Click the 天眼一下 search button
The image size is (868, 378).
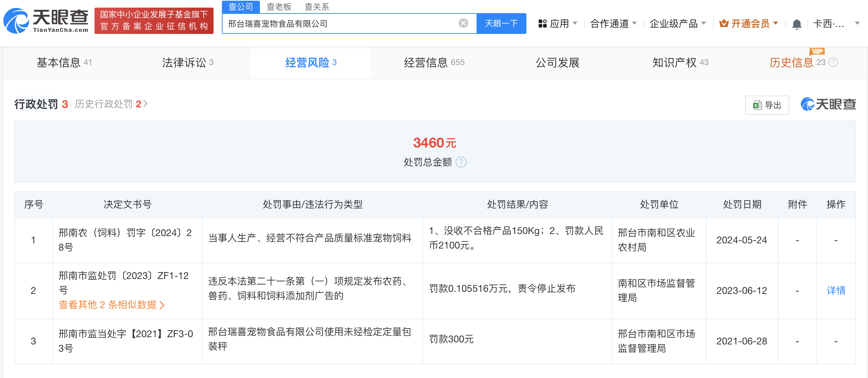tap(501, 24)
